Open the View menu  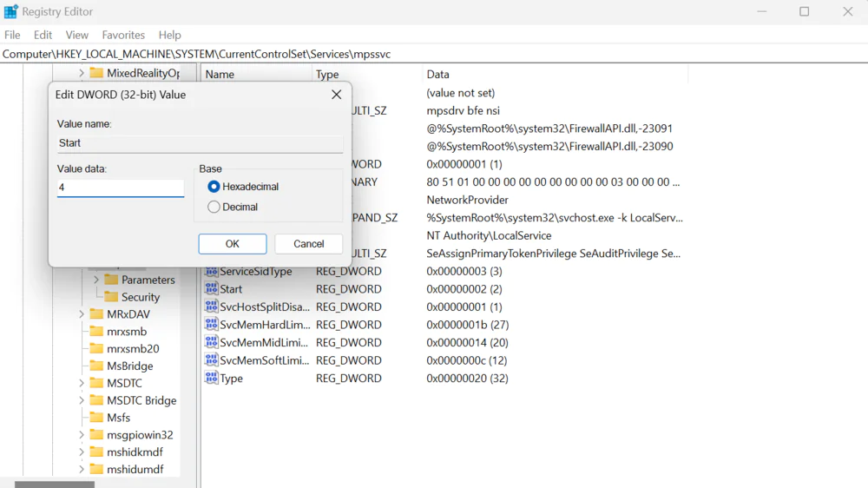coord(77,35)
